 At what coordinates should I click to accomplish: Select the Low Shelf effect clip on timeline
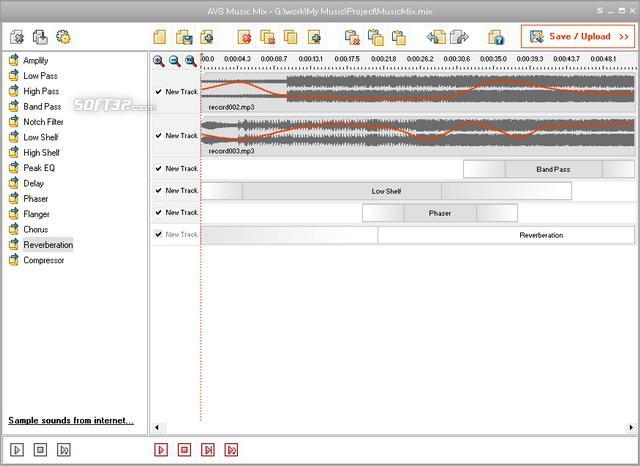386,191
